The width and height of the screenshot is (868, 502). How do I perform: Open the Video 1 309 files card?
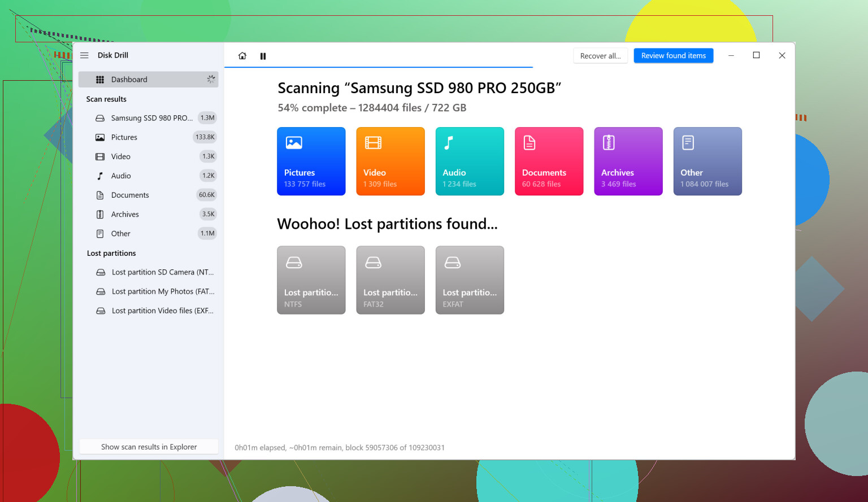pos(390,161)
